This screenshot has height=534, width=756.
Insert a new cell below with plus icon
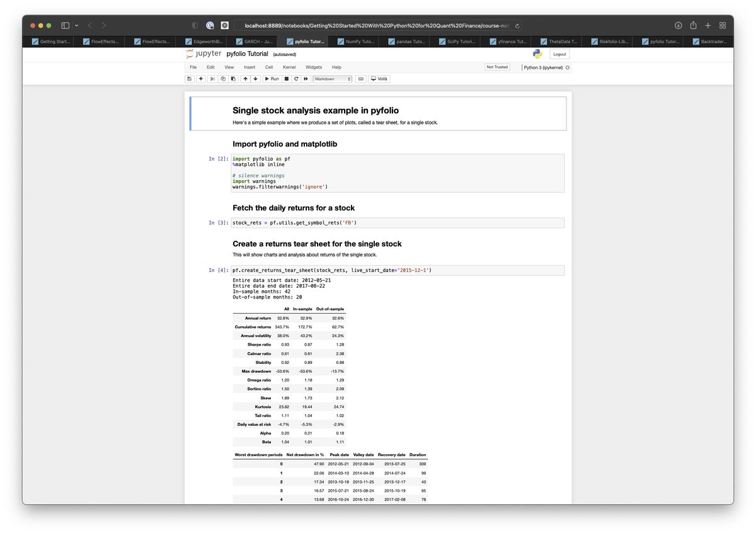click(200, 79)
